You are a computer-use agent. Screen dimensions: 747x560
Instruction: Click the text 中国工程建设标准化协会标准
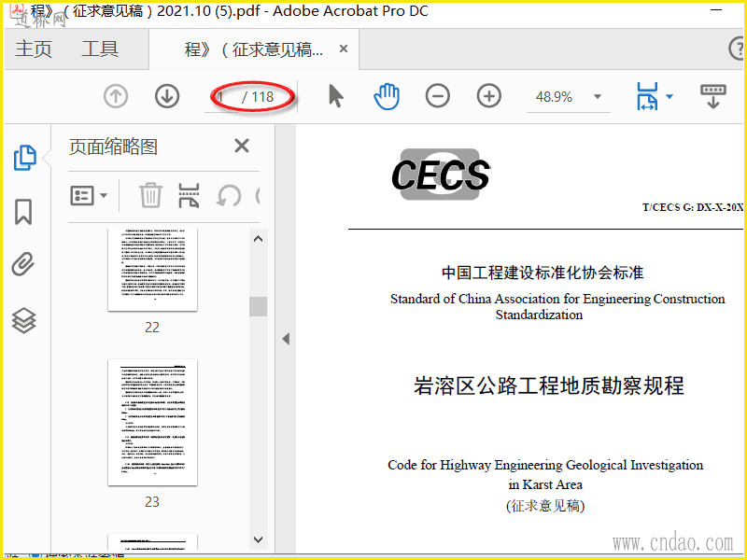(x=543, y=273)
